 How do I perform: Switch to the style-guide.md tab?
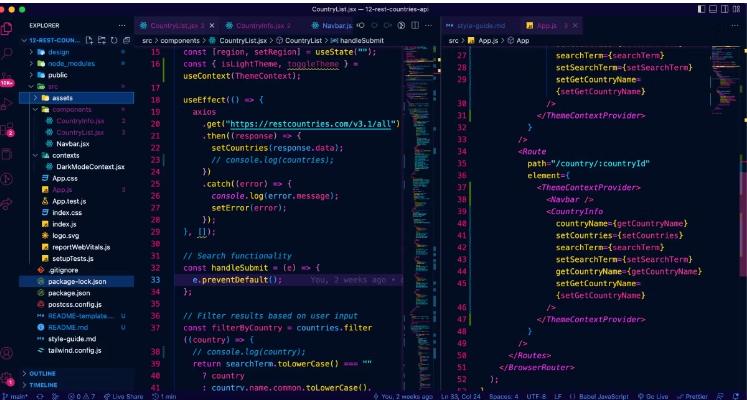tap(480, 25)
